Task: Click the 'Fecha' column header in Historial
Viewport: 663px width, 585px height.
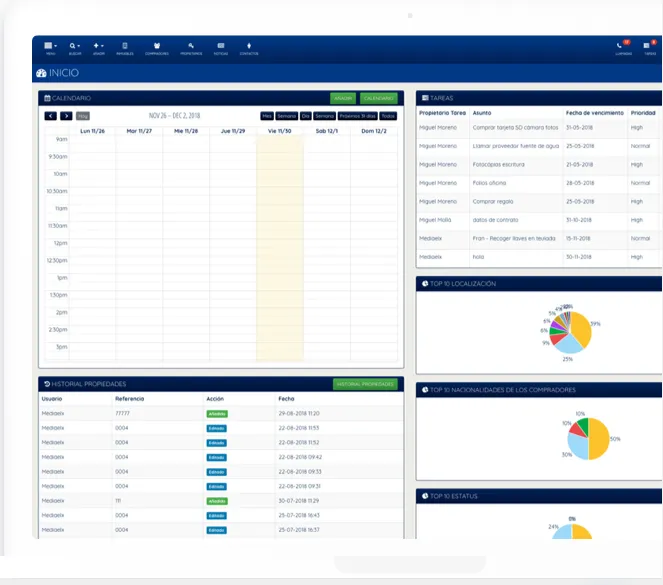Action: coord(286,399)
